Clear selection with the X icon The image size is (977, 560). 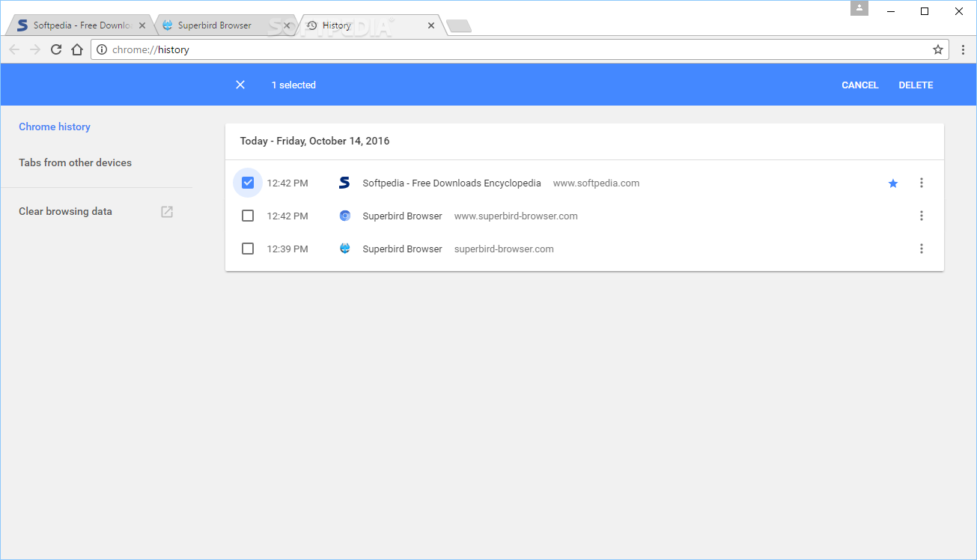click(x=240, y=85)
